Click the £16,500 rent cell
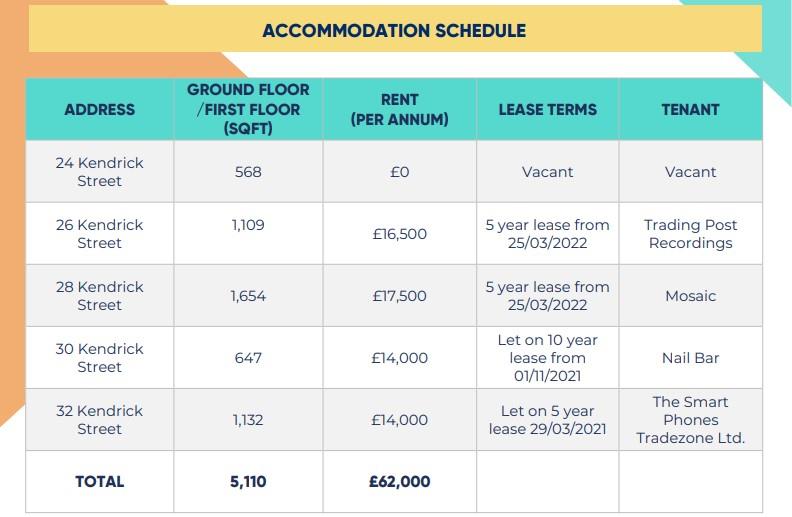Viewport: 792px width, 517px height. click(x=399, y=235)
